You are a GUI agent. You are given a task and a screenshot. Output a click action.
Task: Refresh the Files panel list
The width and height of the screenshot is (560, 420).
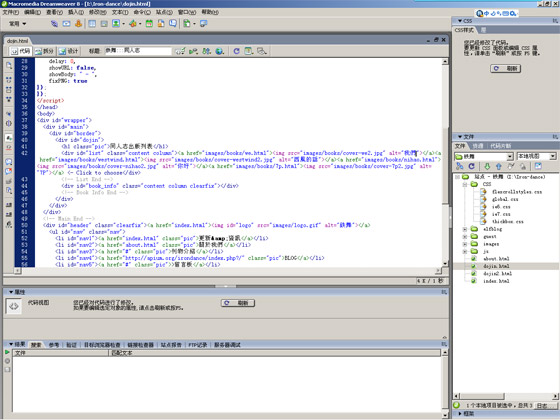tap(471, 166)
